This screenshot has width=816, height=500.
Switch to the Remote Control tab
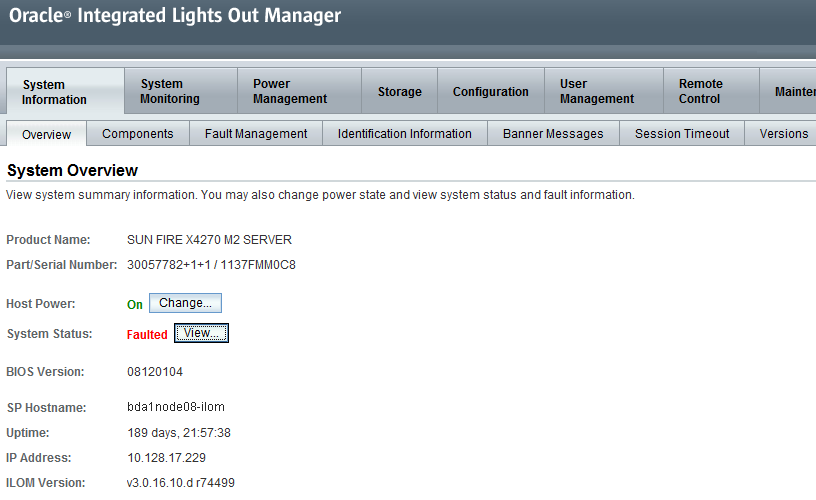point(711,91)
